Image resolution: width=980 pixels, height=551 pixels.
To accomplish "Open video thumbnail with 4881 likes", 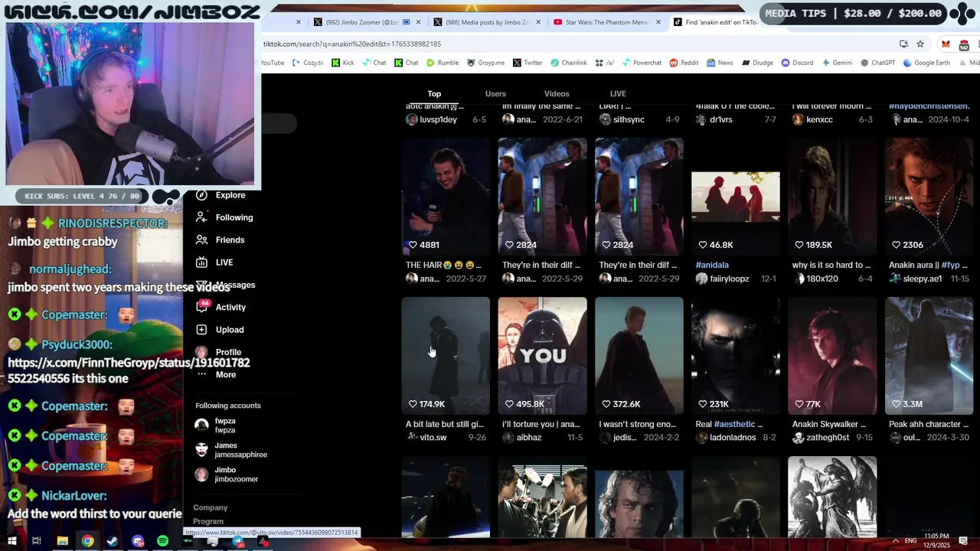I will (x=446, y=196).
